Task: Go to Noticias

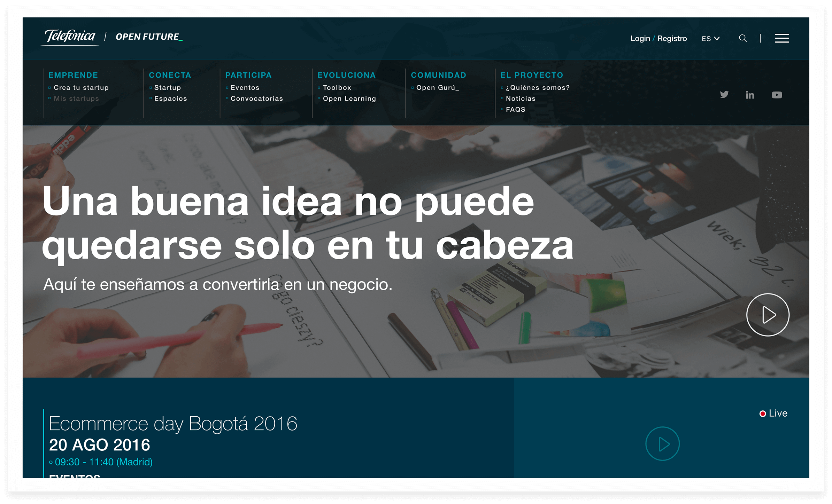Action: coord(521,99)
